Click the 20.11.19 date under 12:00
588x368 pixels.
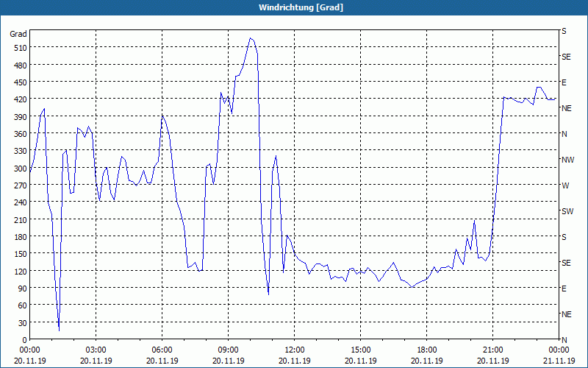295,361
